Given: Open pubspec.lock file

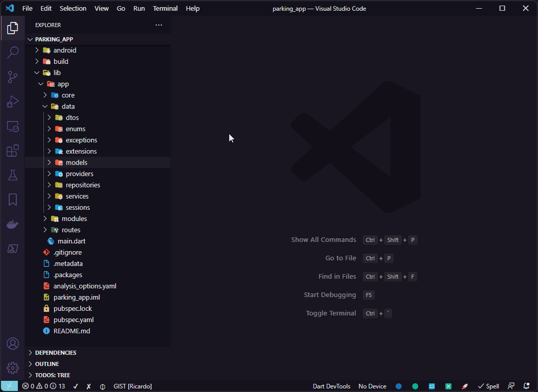Looking at the screenshot, I should pos(98,308).
